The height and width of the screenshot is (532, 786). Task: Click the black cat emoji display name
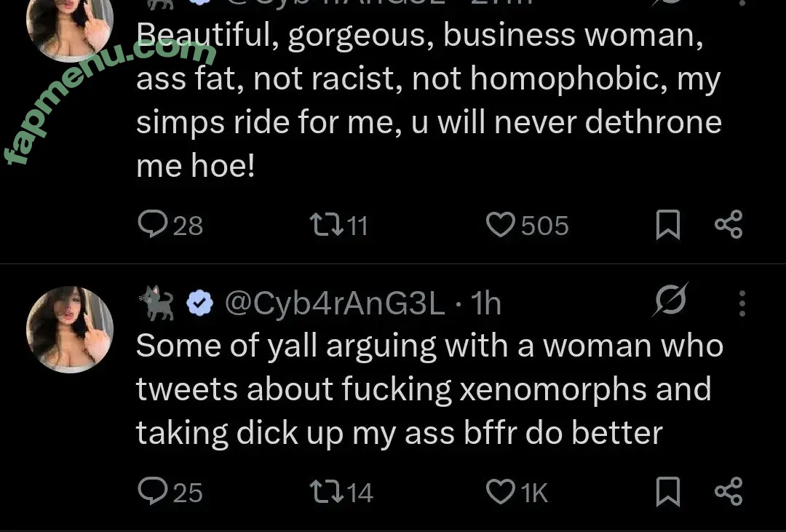pyautogui.click(x=156, y=303)
